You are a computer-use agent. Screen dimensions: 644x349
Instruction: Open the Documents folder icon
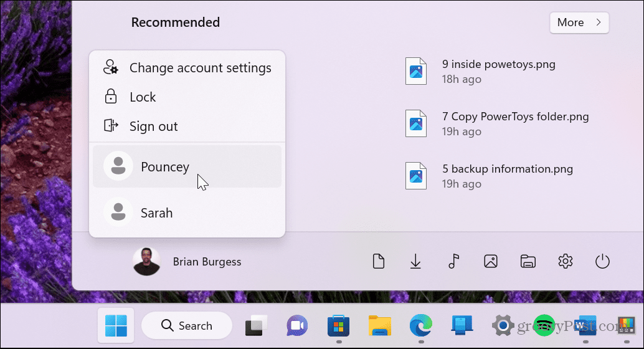pos(378,262)
